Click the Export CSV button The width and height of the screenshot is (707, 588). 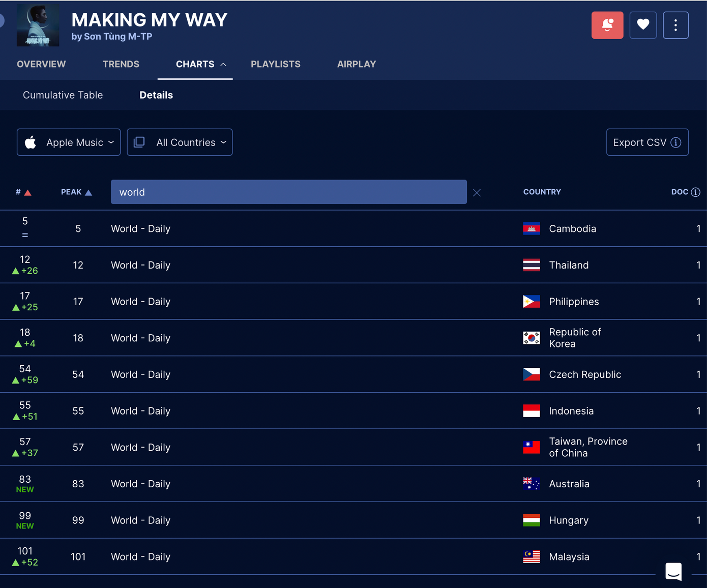tap(647, 142)
